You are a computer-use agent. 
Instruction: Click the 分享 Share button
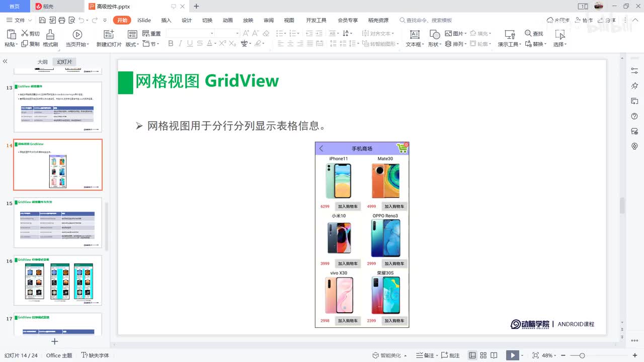click(x=607, y=20)
